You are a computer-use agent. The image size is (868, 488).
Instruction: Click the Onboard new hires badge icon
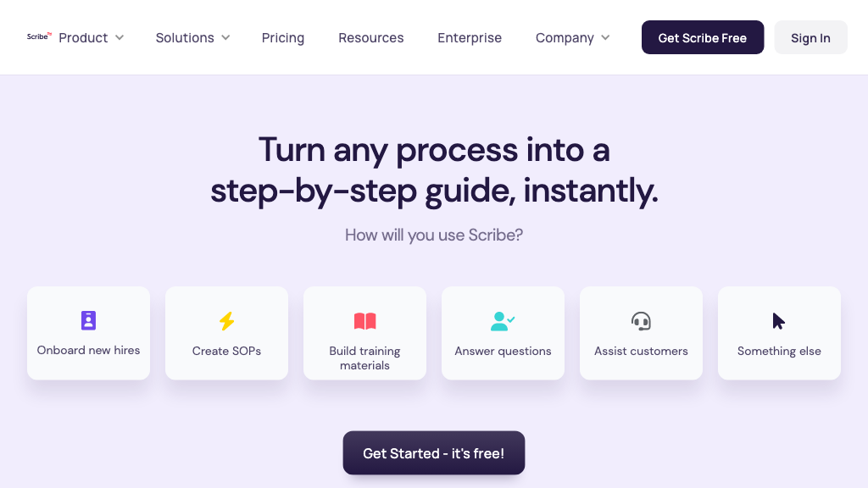point(88,319)
